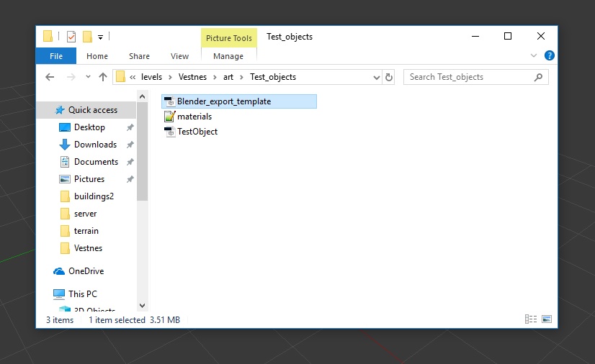Switch to Large icons view in status bar

tap(547, 319)
